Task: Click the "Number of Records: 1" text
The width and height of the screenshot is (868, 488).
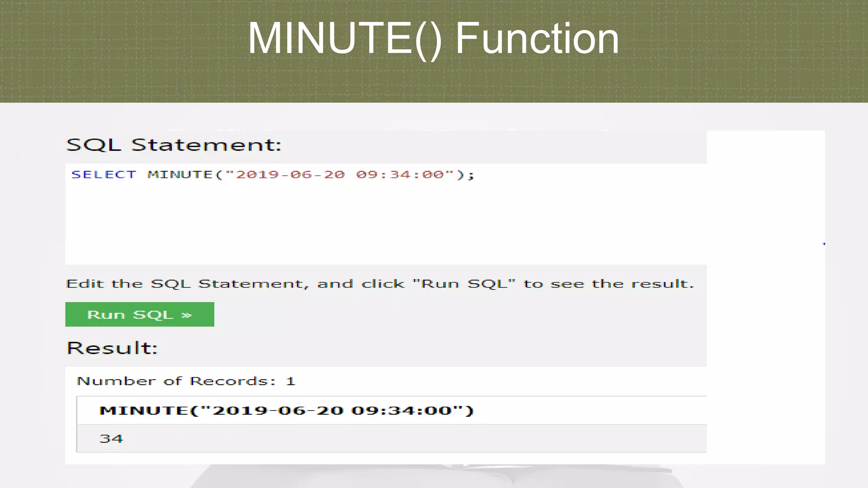Action: [x=186, y=381]
